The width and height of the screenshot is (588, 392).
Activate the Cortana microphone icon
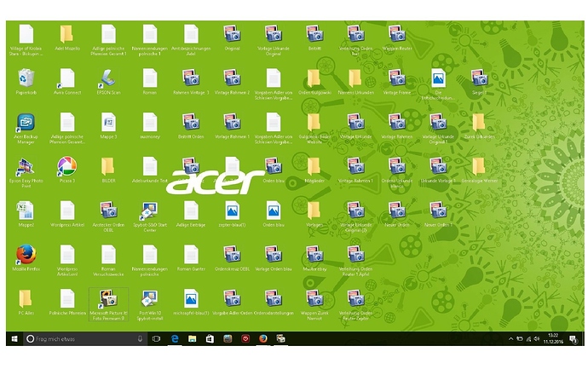pos(140,338)
